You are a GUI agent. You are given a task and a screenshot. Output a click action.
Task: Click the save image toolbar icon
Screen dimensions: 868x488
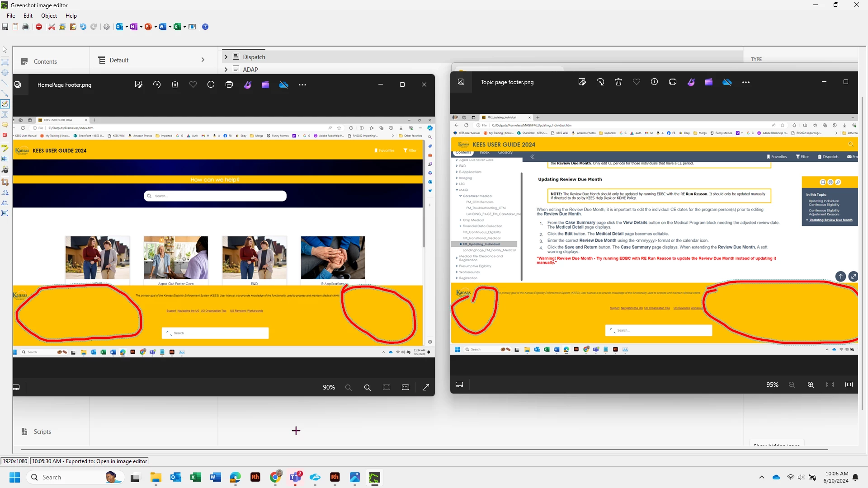click(x=5, y=27)
